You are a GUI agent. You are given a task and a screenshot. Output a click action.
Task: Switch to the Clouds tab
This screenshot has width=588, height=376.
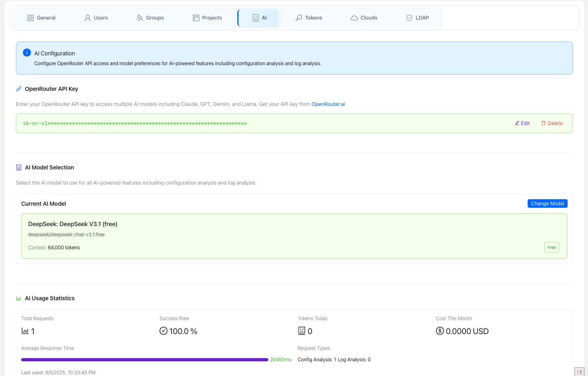coord(364,18)
